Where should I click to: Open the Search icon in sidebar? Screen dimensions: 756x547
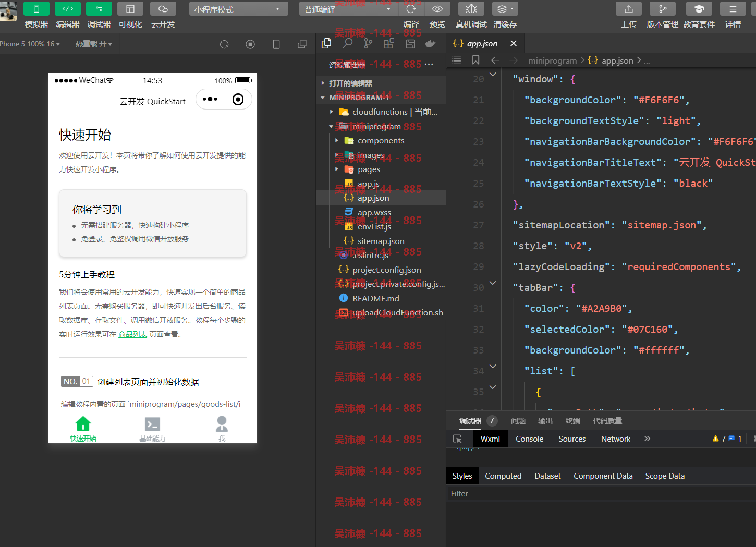(348, 44)
